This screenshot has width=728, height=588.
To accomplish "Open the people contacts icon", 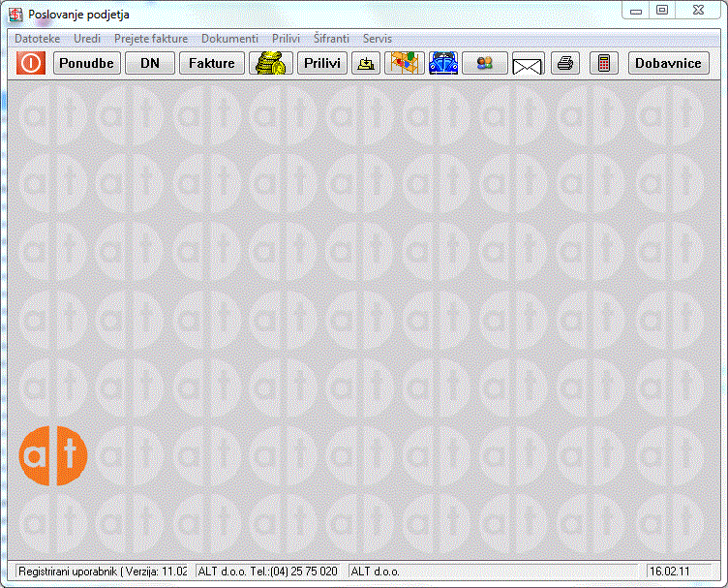I will click(x=485, y=63).
